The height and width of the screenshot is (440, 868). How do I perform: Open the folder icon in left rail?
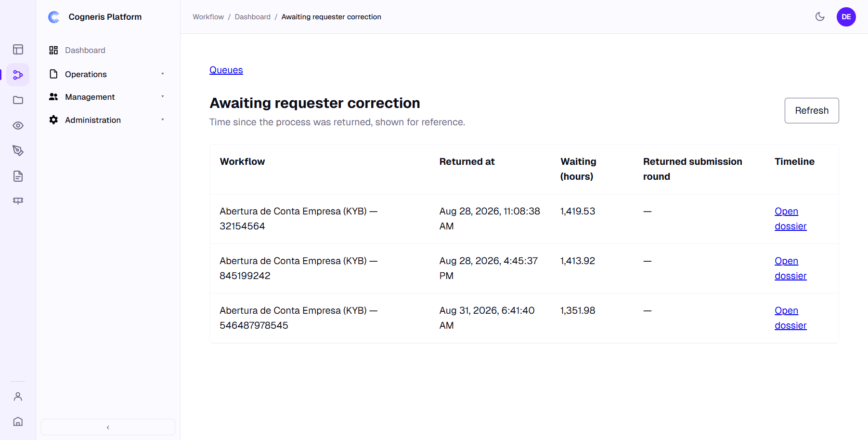coord(18,100)
